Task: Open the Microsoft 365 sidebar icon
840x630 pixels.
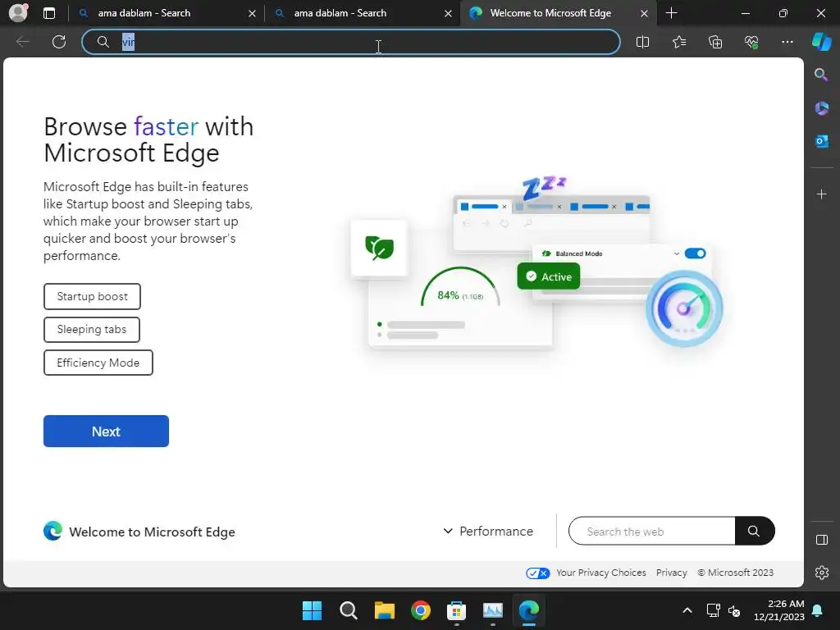Action: 821,108
